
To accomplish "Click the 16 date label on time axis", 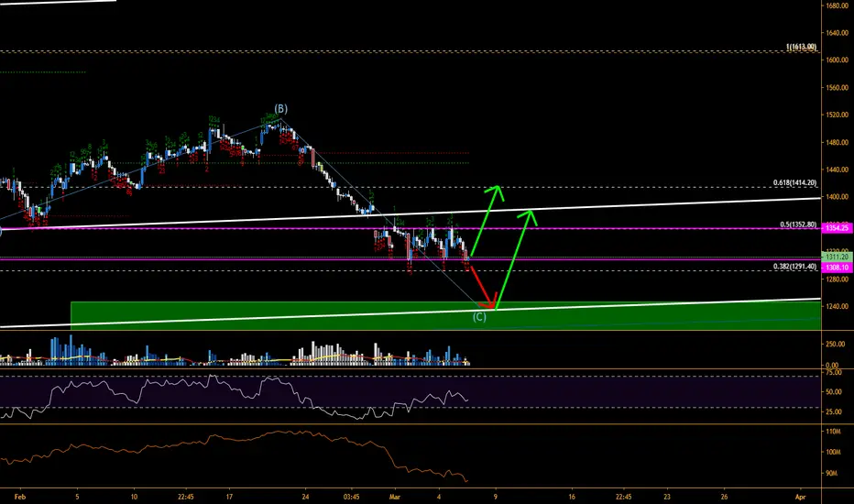I will coord(572,497).
